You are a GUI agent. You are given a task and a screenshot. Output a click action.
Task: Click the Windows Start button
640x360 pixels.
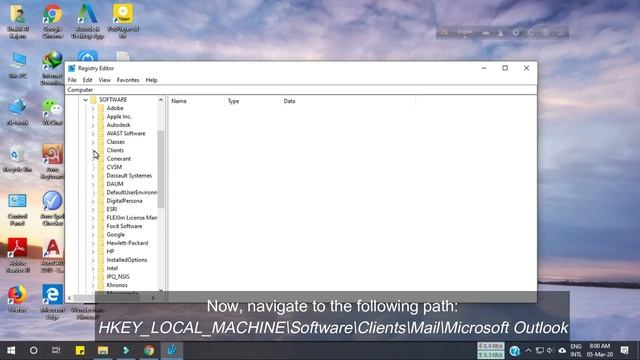coord(11,350)
